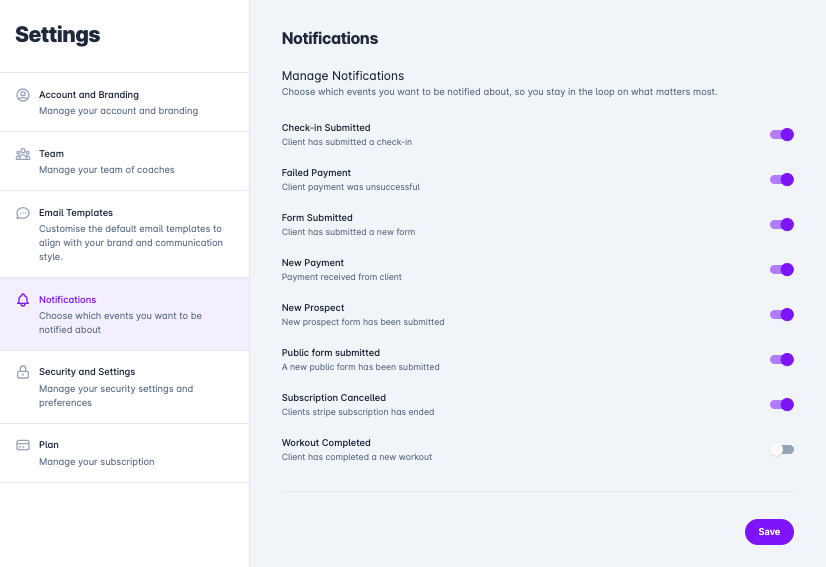Click the Security and Settings lock icon

23,372
